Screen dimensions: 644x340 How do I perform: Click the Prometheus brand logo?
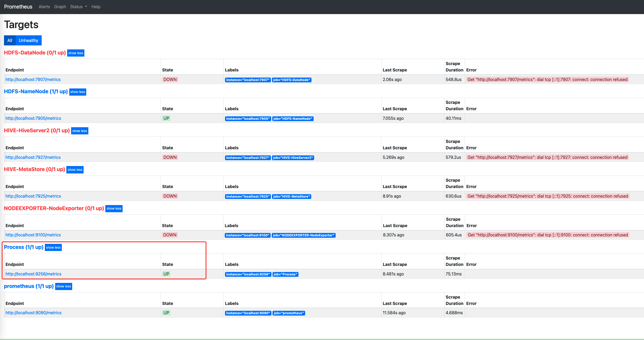18,7
